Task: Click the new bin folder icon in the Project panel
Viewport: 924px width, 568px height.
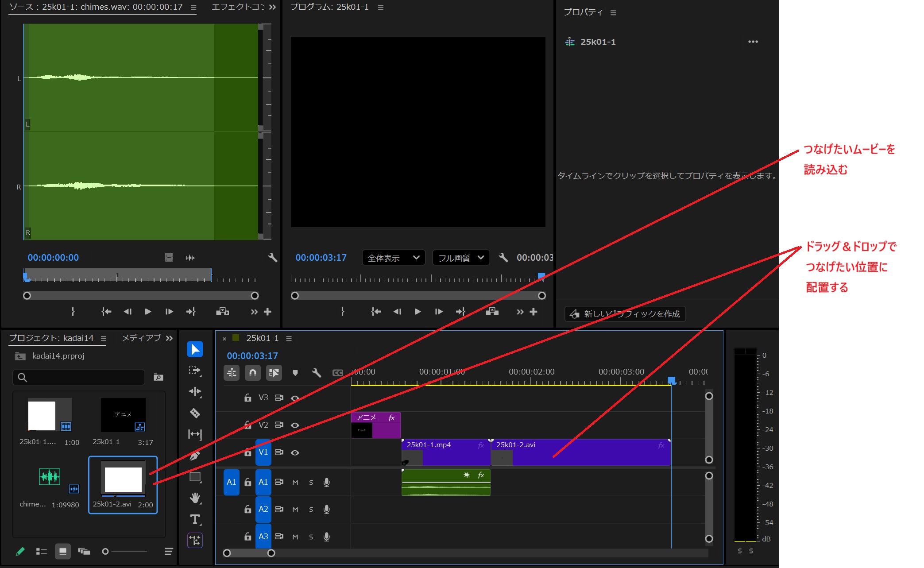Action: pos(158,377)
